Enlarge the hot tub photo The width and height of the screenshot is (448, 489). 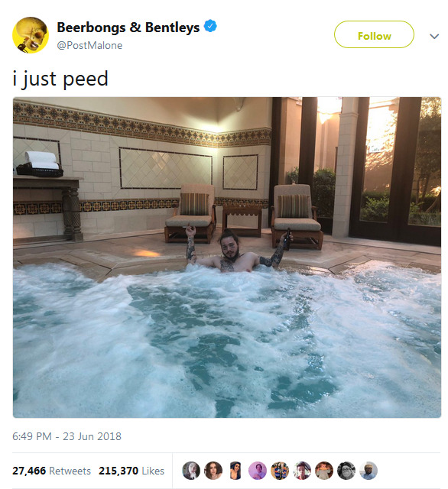click(227, 257)
